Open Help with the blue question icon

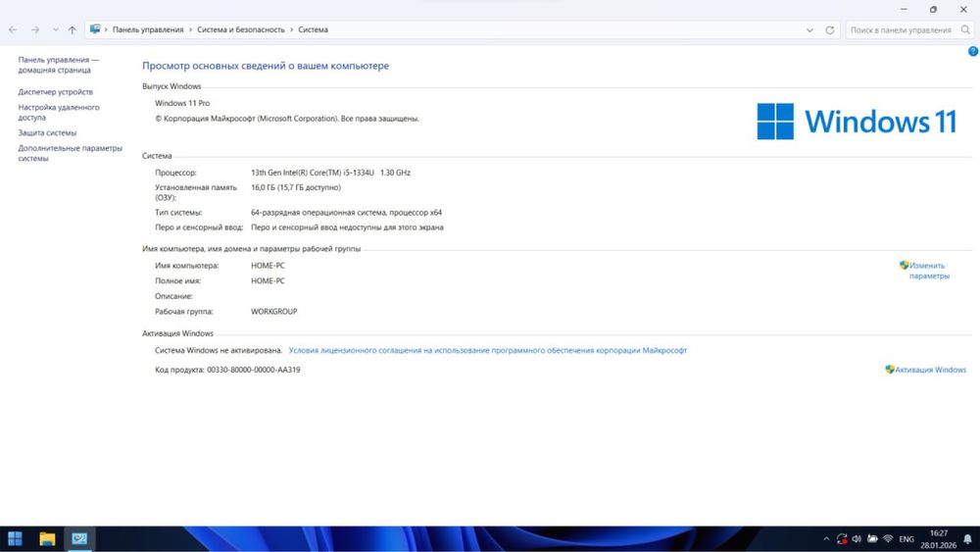[973, 52]
